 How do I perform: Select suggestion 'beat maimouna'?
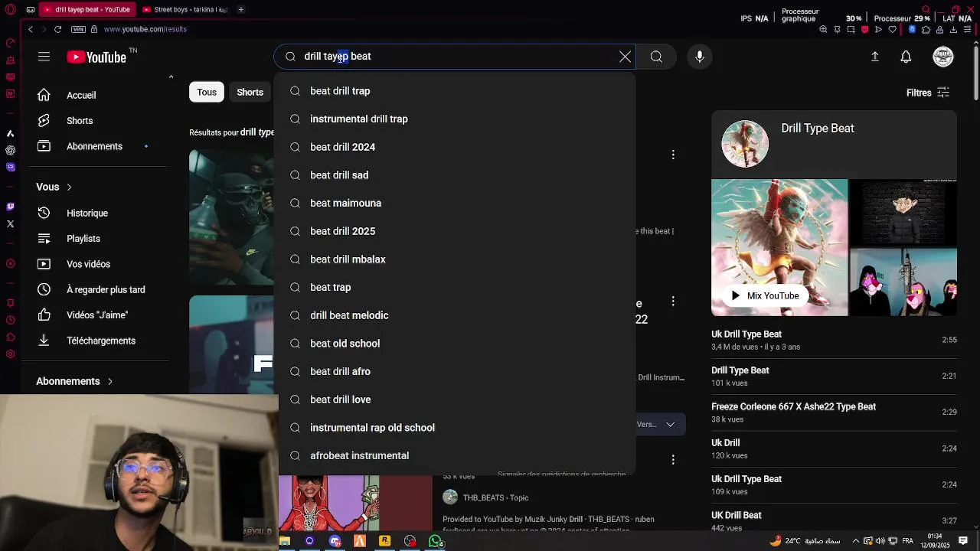(456, 203)
